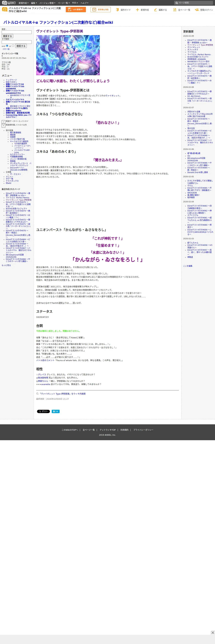
Task: Click the 目安箱(β版) button
Action: (100, 10)
